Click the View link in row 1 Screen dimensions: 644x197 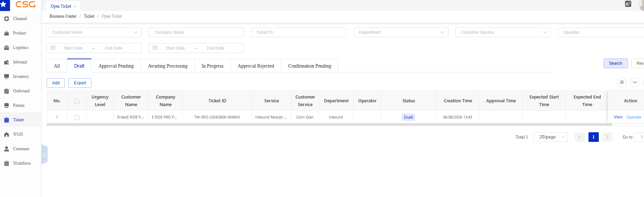click(618, 117)
